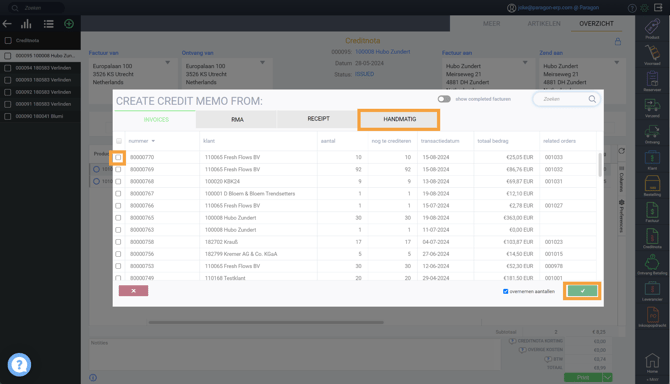
Task: Switch to the HANDMATIG tab
Action: point(399,119)
